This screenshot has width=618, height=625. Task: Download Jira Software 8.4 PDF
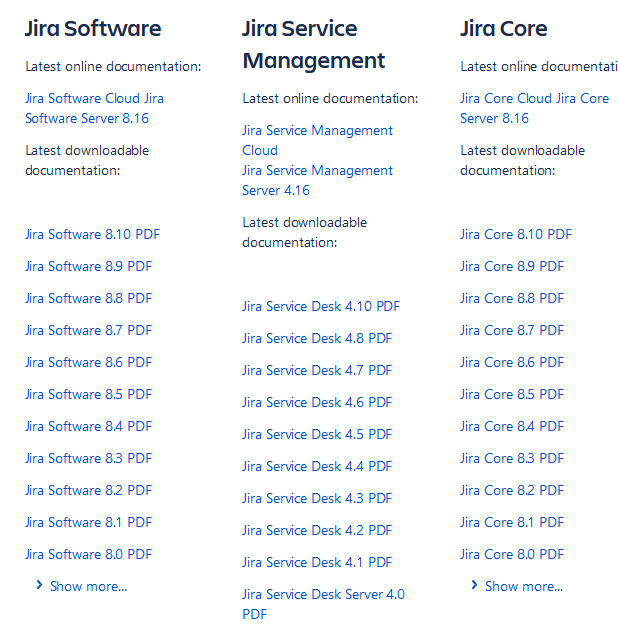(x=89, y=426)
